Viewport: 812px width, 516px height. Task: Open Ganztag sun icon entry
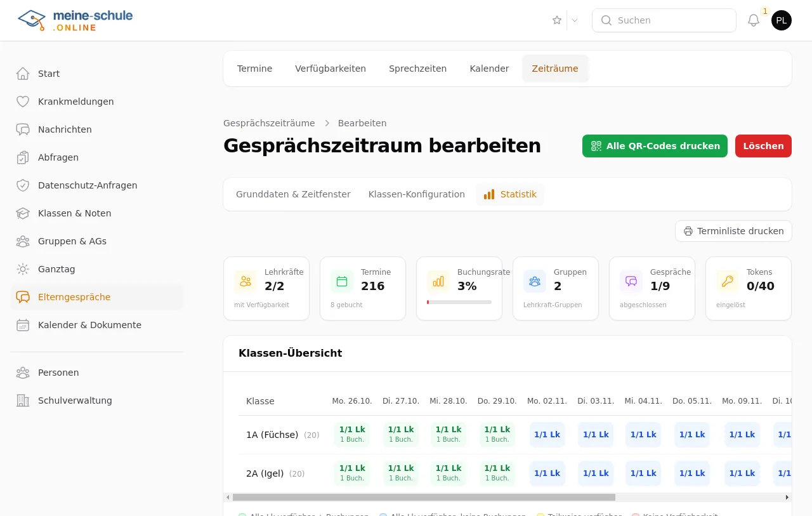point(96,269)
